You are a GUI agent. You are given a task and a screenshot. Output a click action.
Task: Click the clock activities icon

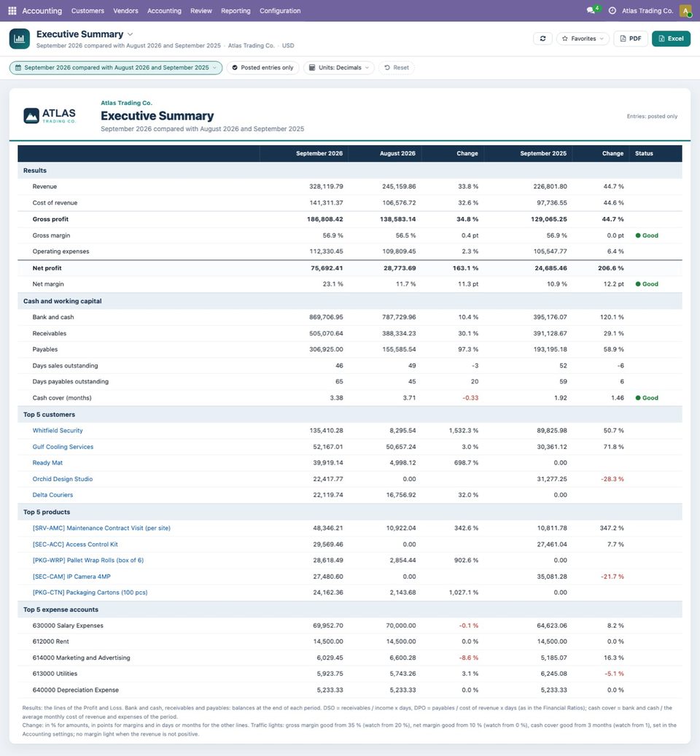(x=612, y=11)
